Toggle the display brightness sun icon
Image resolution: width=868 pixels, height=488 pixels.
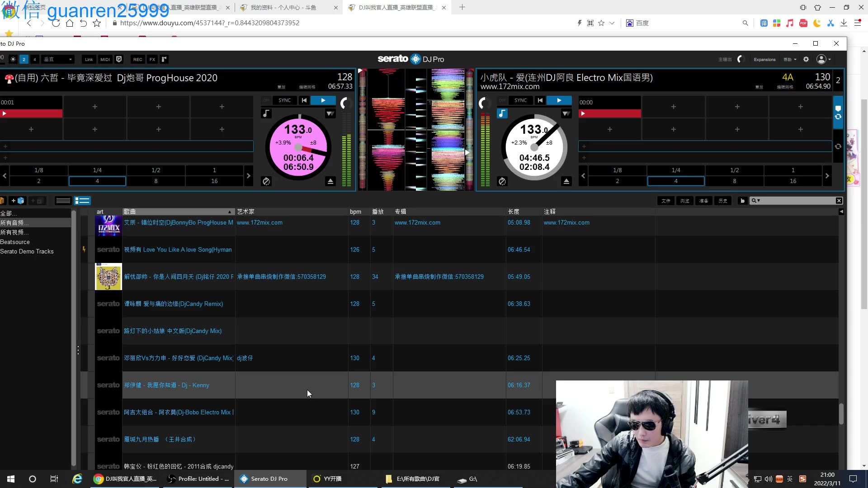point(13,59)
